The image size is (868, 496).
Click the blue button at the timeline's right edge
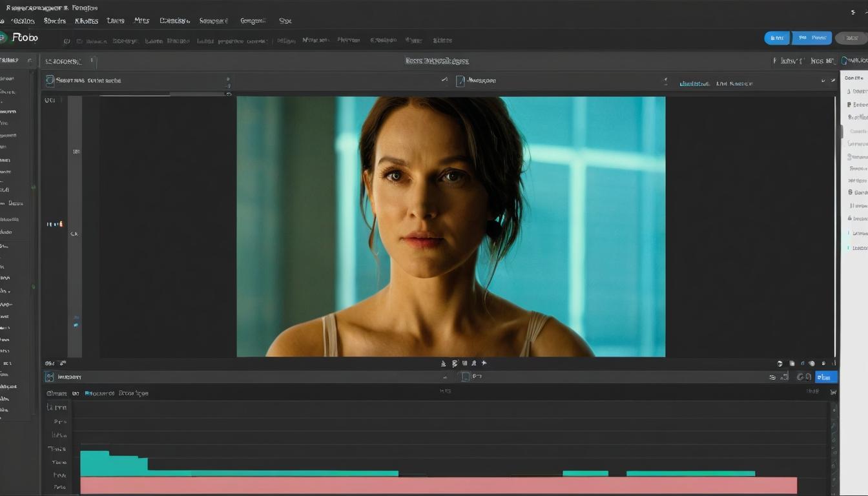(x=826, y=377)
